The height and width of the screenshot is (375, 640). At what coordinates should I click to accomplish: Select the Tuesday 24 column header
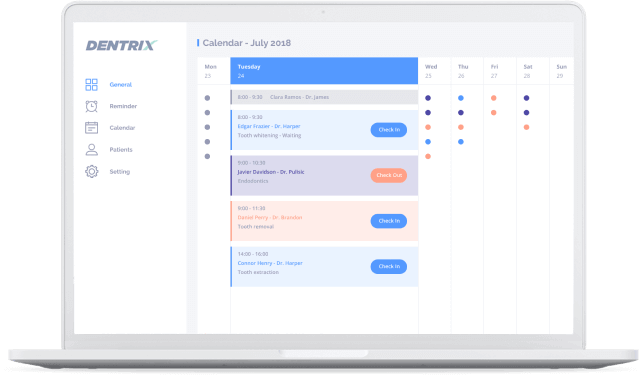[324, 71]
